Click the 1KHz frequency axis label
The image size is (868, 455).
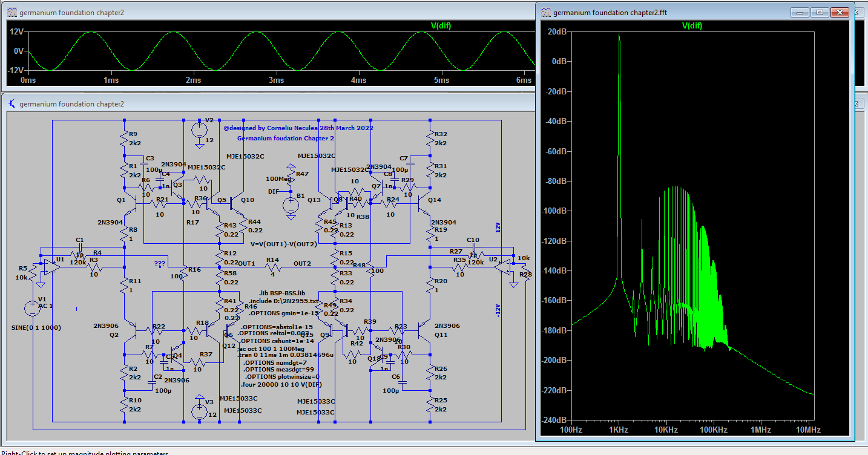pos(619,430)
